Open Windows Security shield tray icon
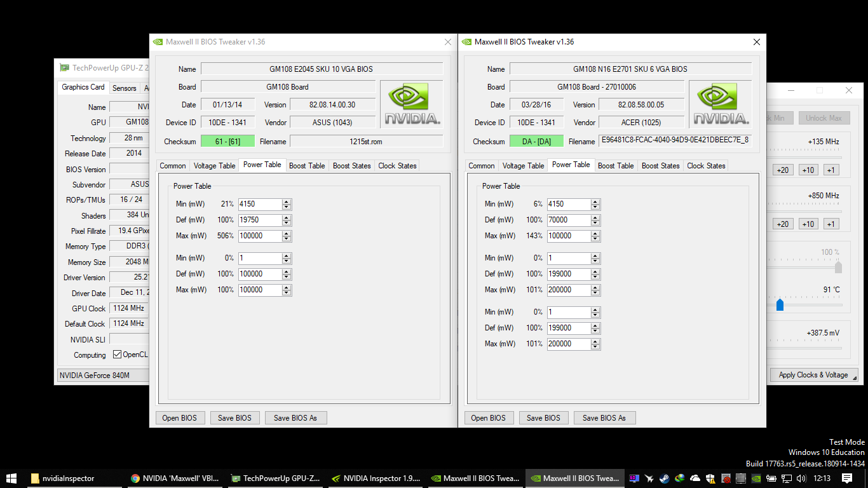 coord(710,478)
